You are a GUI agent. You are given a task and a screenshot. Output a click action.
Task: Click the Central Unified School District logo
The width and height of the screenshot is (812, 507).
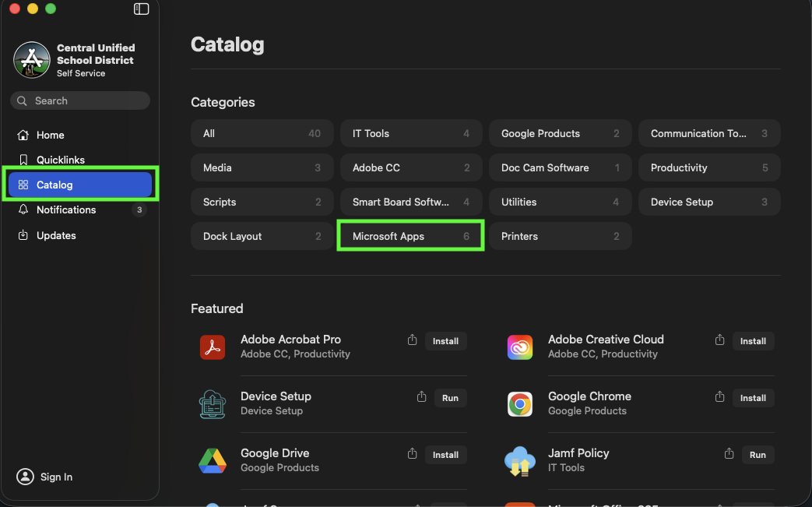pyautogui.click(x=32, y=59)
